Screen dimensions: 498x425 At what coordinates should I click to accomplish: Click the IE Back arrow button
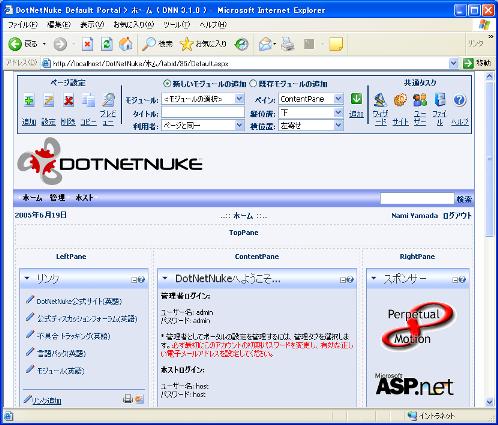click(15, 44)
